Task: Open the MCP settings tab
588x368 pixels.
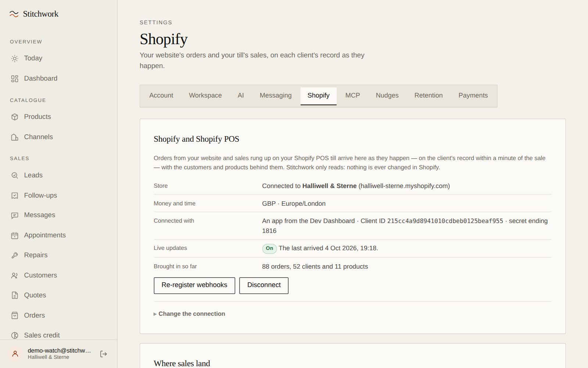Action: point(353,96)
